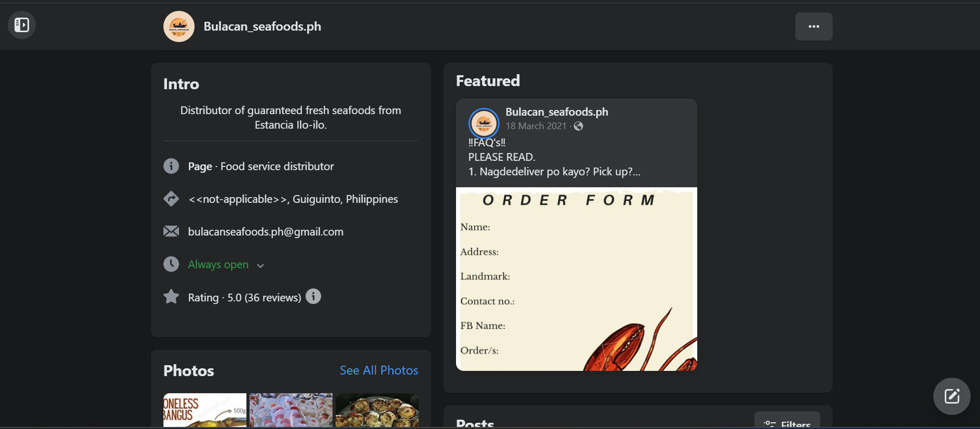Open See All Photos link
The width and height of the screenshot is (980, 429).
click(x=379, y=370)
